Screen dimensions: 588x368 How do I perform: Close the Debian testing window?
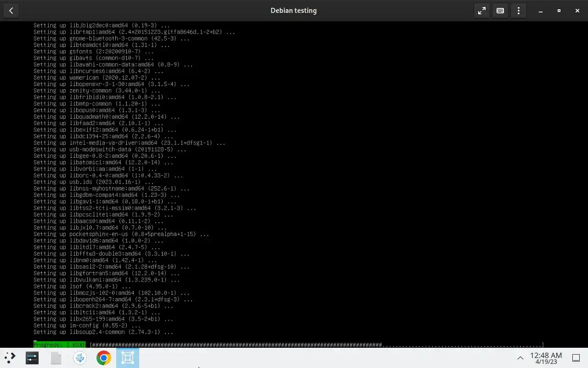(577, 11)
